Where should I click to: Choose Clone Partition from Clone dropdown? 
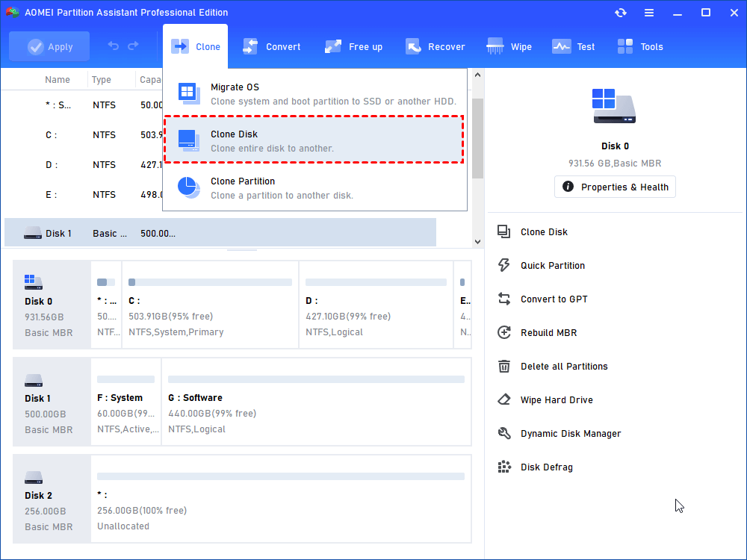pyautogui.click(x=314, y=188)
